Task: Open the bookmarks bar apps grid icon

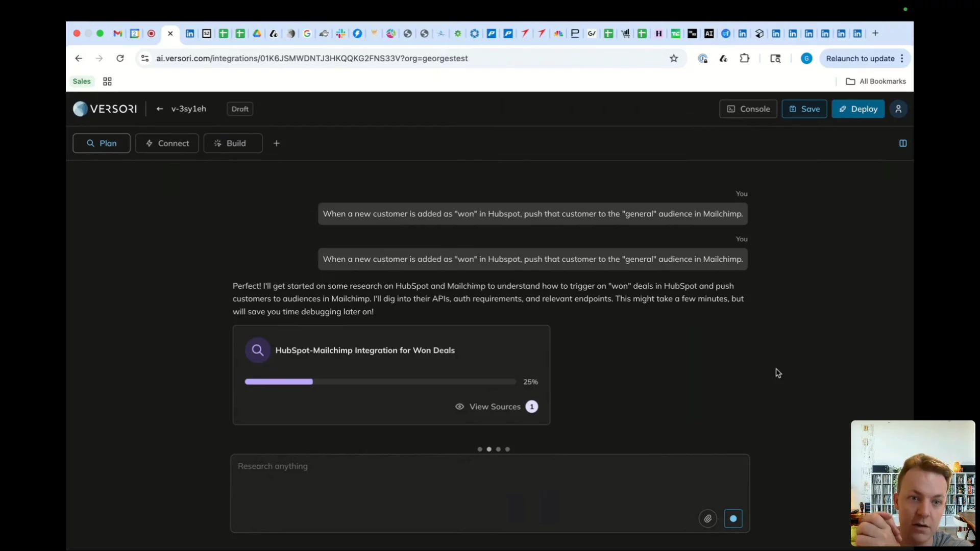Action: (107, 82)
